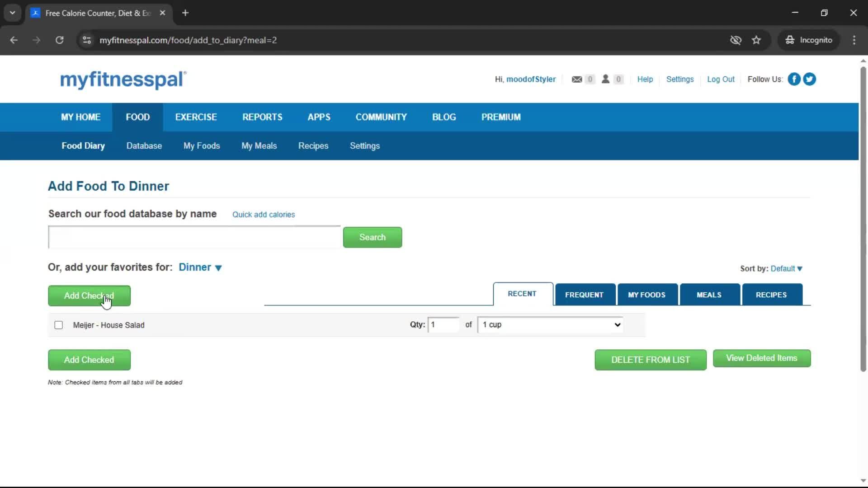This screenshot has height=488, width=868.
Task: Open the messages envelope icon
Action: [576, 80]
